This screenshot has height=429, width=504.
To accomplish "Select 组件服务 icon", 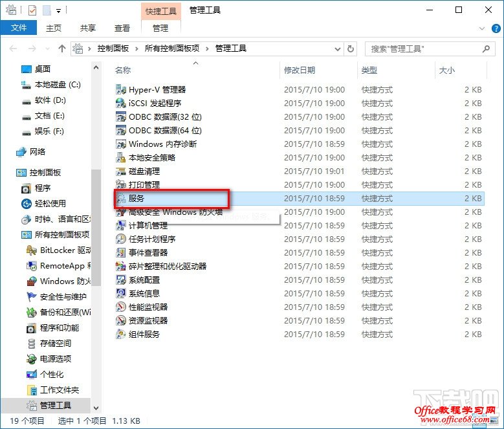I will [120, 334].
